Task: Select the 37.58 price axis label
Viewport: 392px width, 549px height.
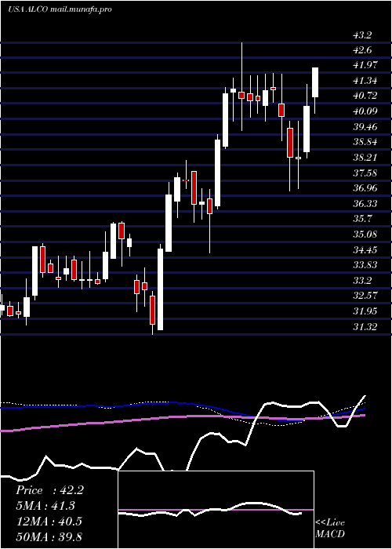Action: 365,173
